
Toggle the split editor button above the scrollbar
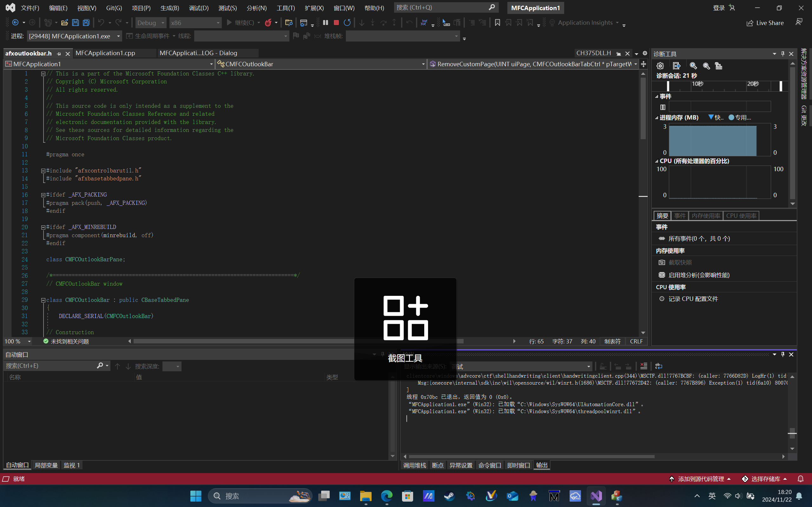(x=643, y=64)
